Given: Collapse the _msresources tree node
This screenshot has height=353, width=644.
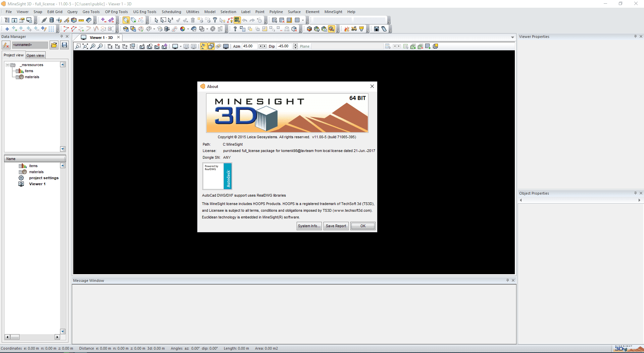Looking at the screenshot, I should pyautogui.click(x=7, y=65).
